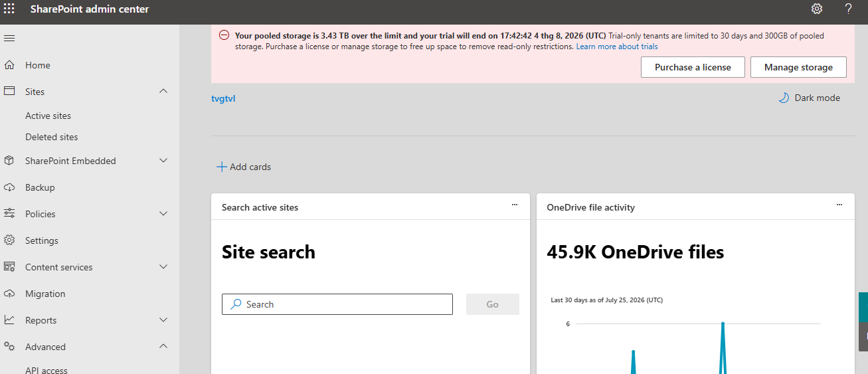Collapse the navigation hamburger menu
The image size is (868, 374).
coord(9,38)
